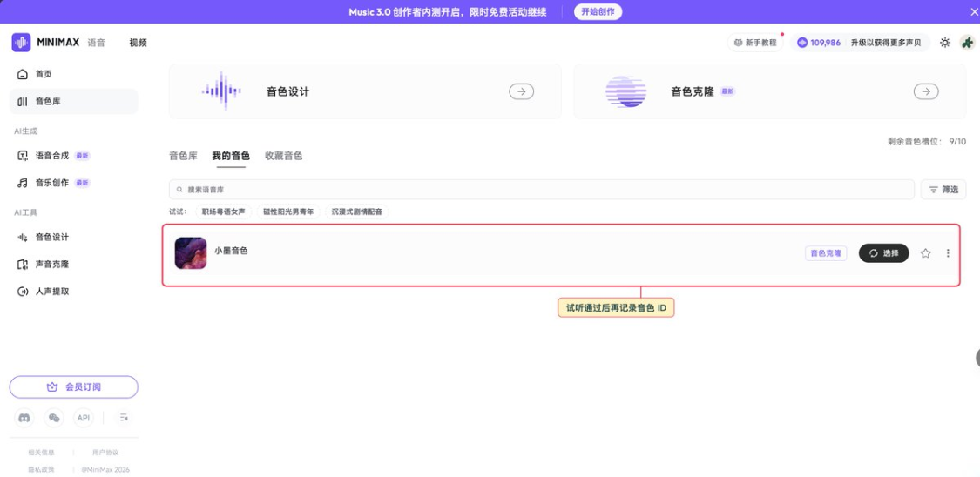
Task: Open the 用户协议 footer link
Action: click(x=105, y=453)
